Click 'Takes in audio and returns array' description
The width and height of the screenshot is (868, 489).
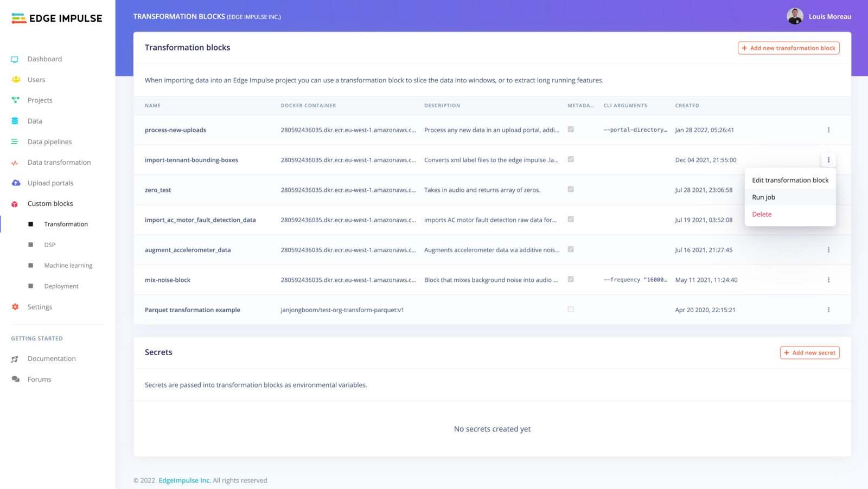pyautogui.click(x=482, y=190)
